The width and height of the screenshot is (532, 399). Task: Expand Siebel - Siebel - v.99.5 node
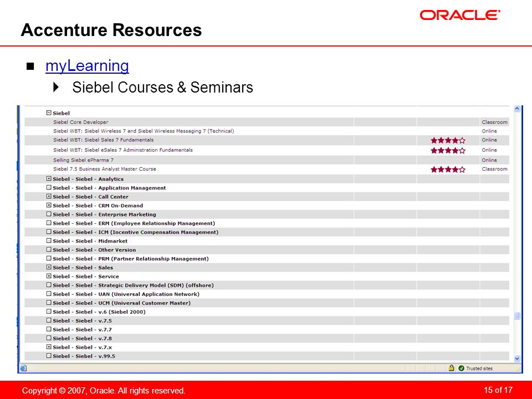49,356
